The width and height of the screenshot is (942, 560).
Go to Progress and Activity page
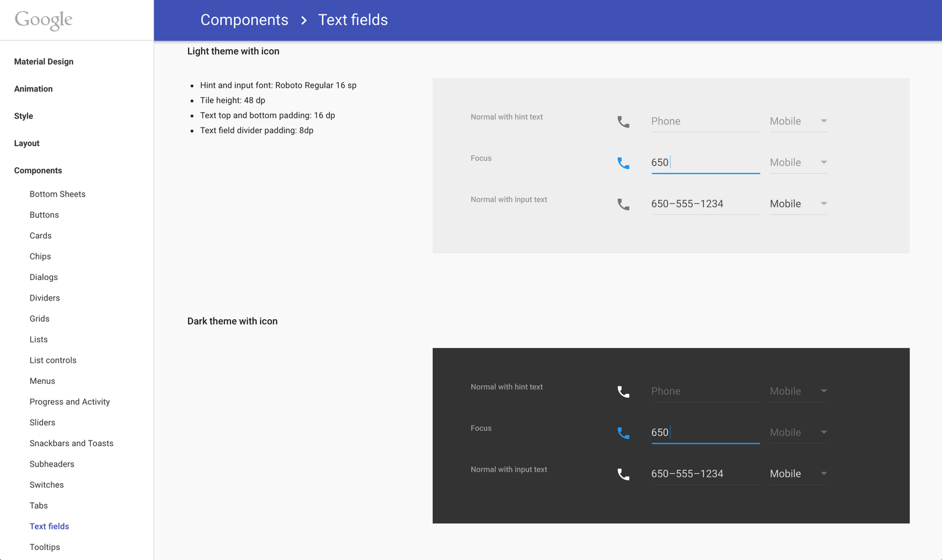click(x=70, y=402)
